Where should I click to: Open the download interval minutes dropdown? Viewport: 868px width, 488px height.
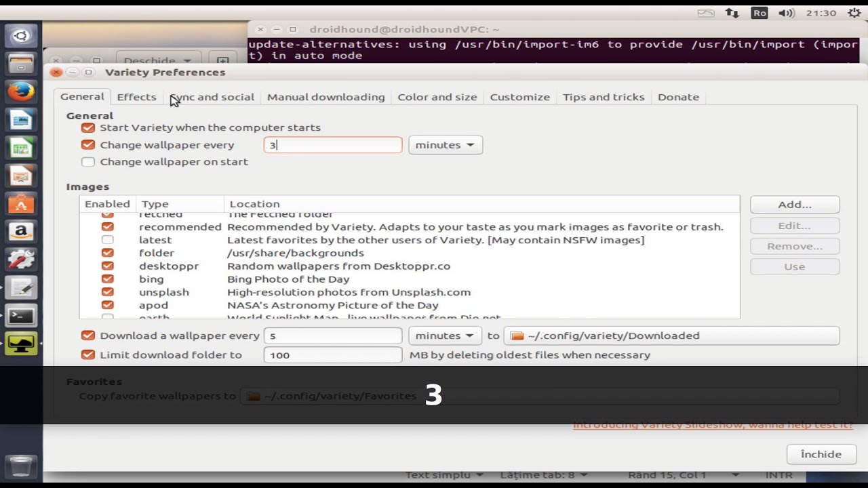pos(446,335)
